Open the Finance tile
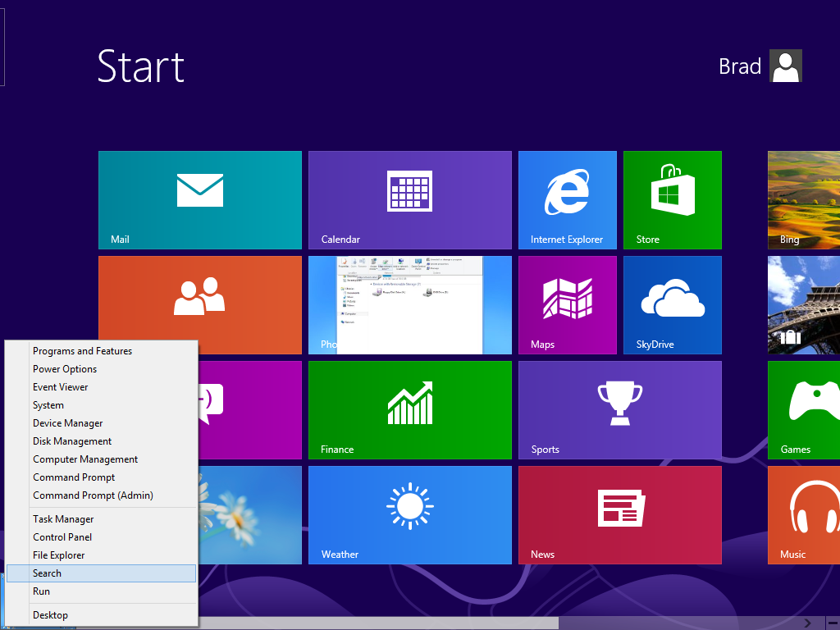 [410, 410]
